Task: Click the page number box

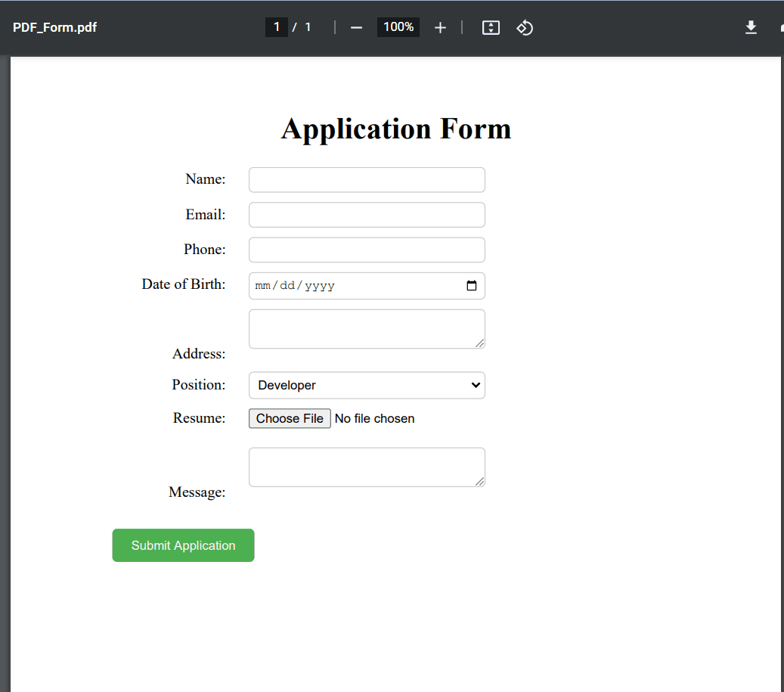Action: [x=277, y=26]
